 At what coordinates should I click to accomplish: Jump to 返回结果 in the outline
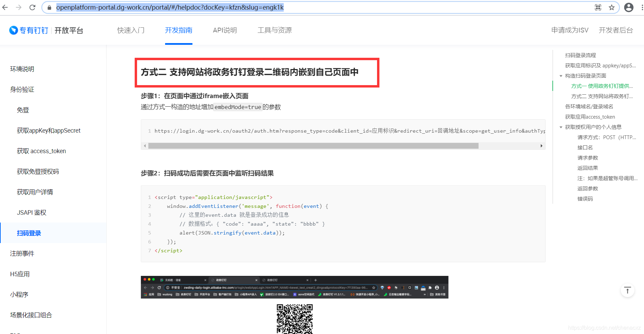click(588, 168)
